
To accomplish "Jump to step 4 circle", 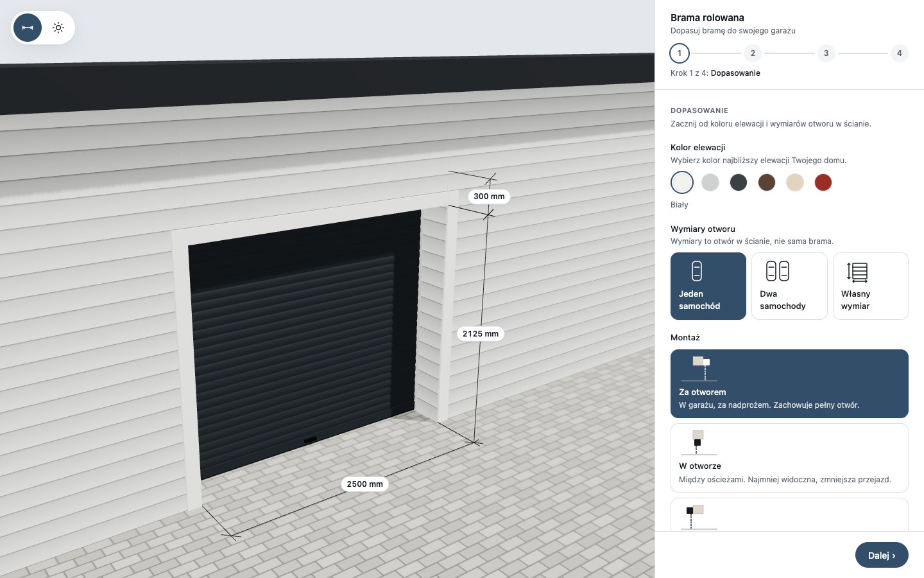I will [899, 53].
